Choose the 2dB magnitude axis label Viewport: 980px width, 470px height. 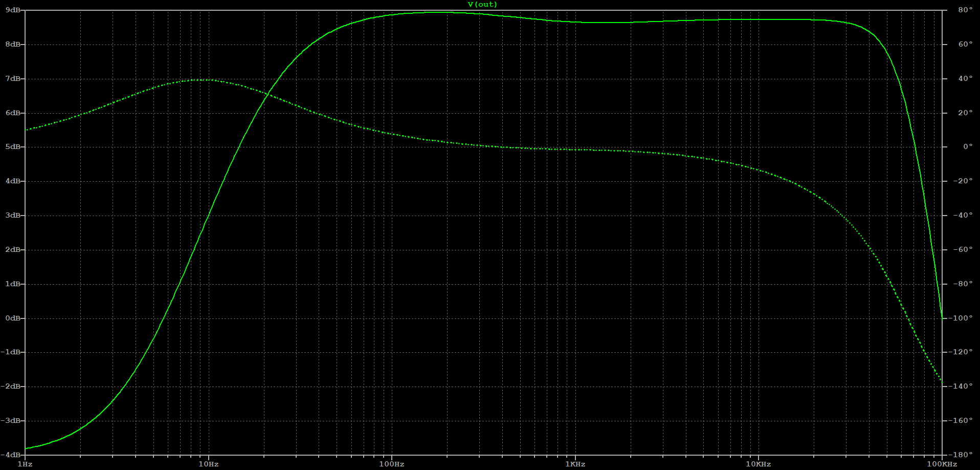13,250
